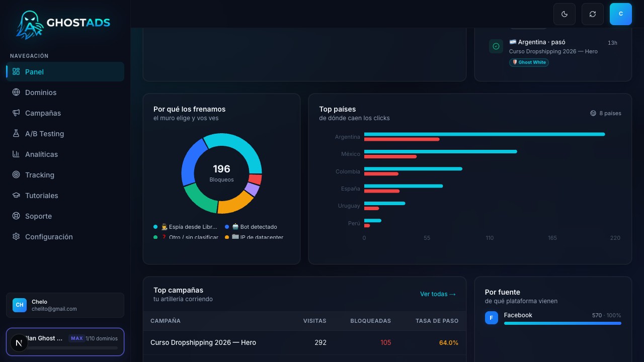This screenshot has height=362, width=644.
Task: Open the Panel dashboard icon
Action: tap(16, 71)
